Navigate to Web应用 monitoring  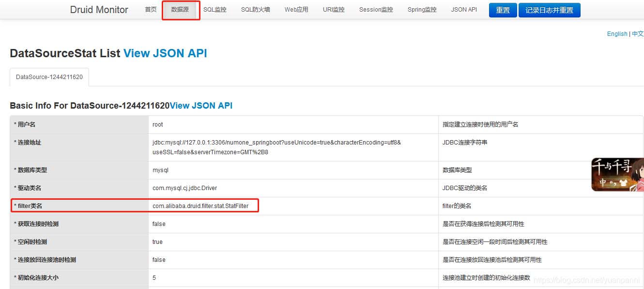tap(296, 9)
